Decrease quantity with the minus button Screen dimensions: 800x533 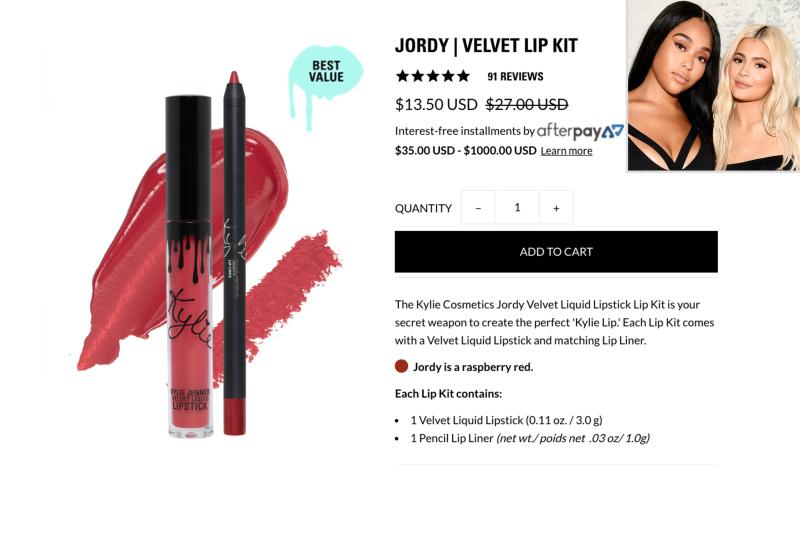click(478, 208)
